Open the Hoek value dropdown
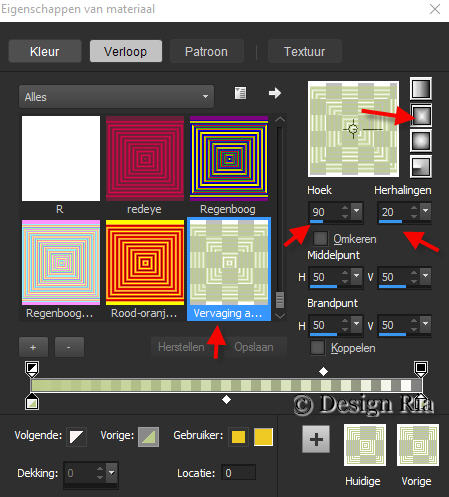The width and height of the screenshot is (449, 497). tap(357, 211)
